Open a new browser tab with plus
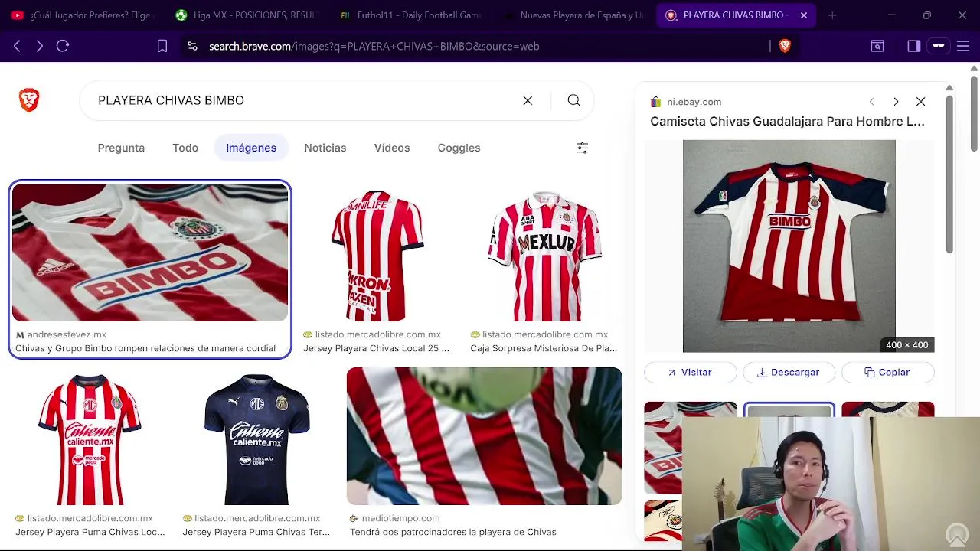Image resolution: width=980 pixels, height=551 pixels. (832, 15)
